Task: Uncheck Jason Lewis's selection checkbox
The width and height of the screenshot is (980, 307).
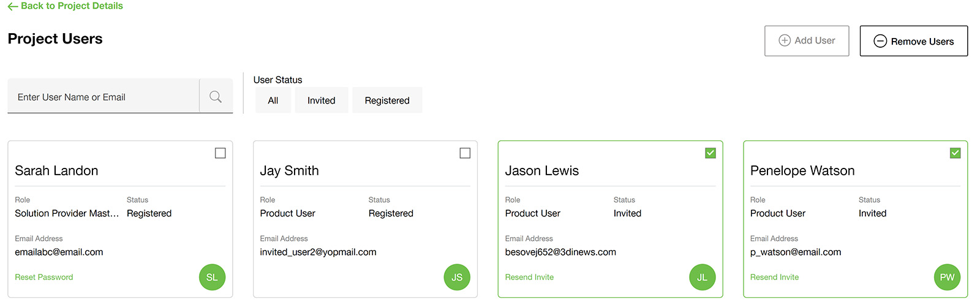Action: click(710, 153)
